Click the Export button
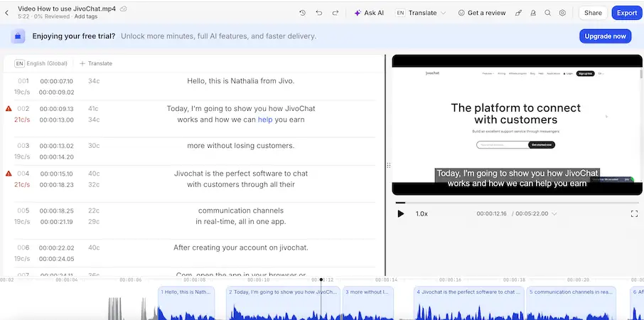The height and width of the screenshot is (320, 644). 627,13
